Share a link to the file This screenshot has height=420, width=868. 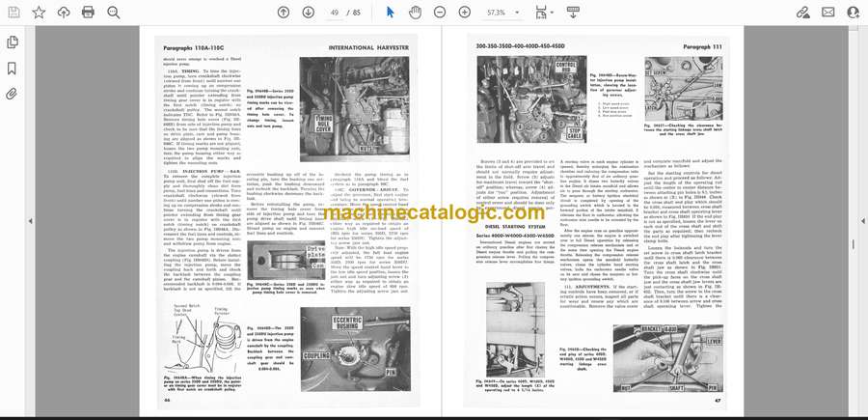coord(802,13)
